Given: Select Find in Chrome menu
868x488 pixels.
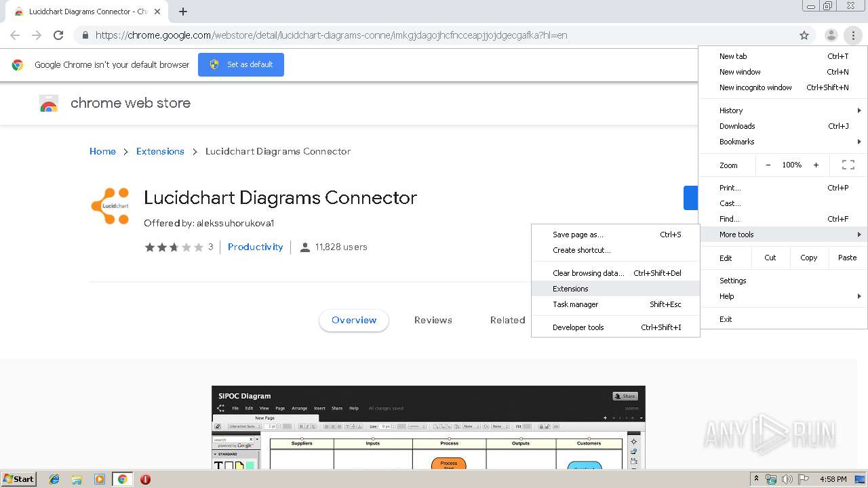Looking at the screenshot, I should tap(783, 219).
